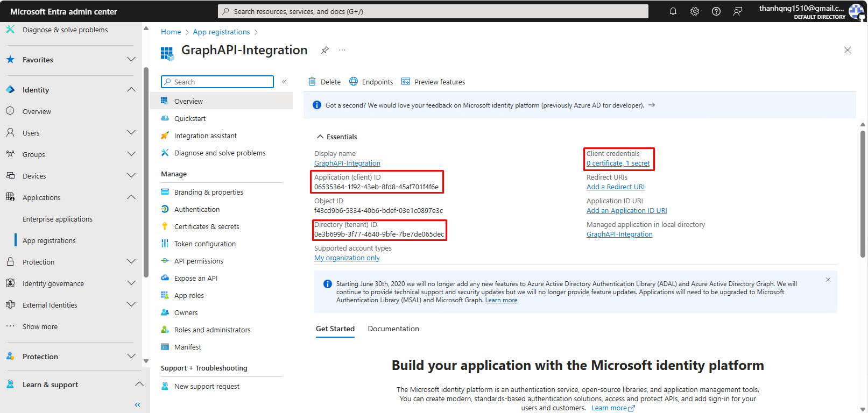868x413 pixels.
Task: Open account avatar for thanhqng1510
Action: [856, 11]
